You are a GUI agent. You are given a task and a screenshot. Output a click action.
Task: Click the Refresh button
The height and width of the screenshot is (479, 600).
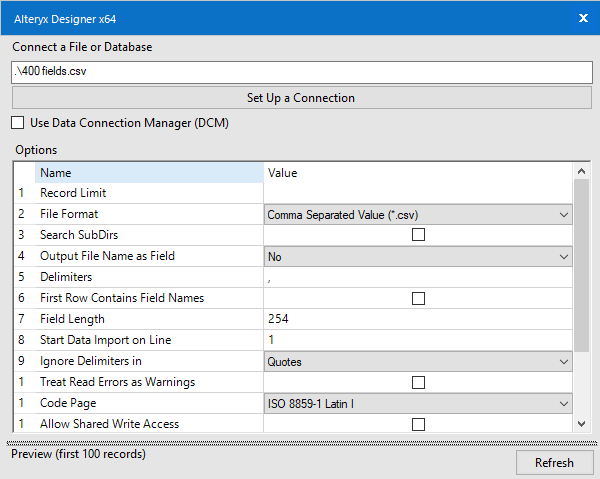554,462
